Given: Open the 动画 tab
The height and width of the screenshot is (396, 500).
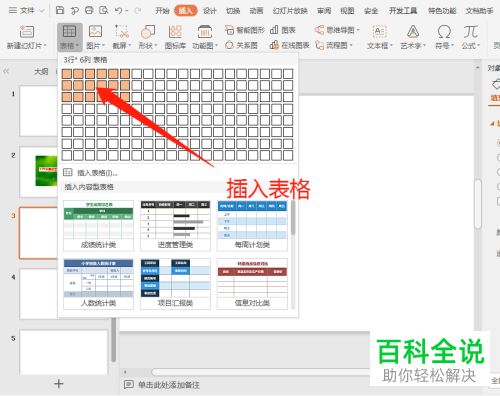Looking at the screenshot, I should pos(256,11).
